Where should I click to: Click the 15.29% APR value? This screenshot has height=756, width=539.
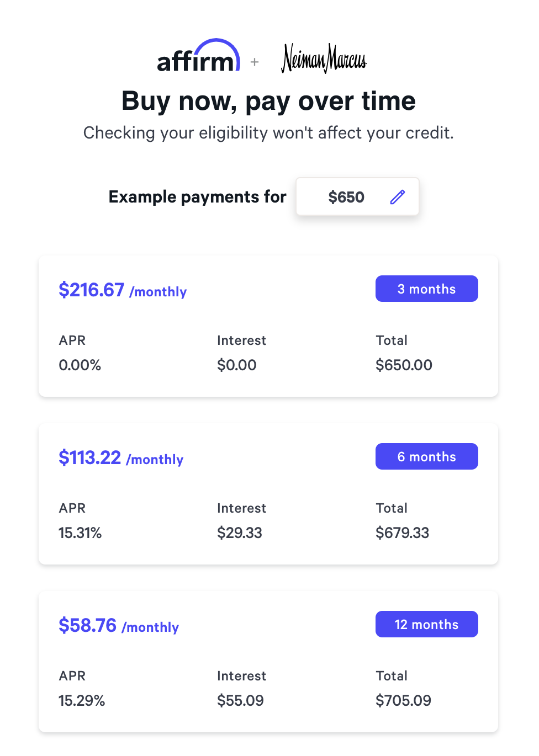[x=82, y=700]
